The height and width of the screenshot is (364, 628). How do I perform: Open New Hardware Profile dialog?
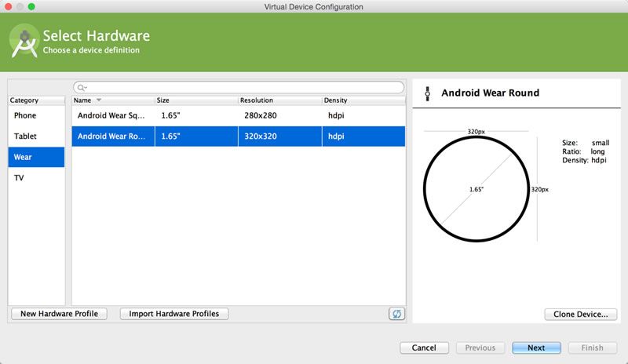pos(60,314)
